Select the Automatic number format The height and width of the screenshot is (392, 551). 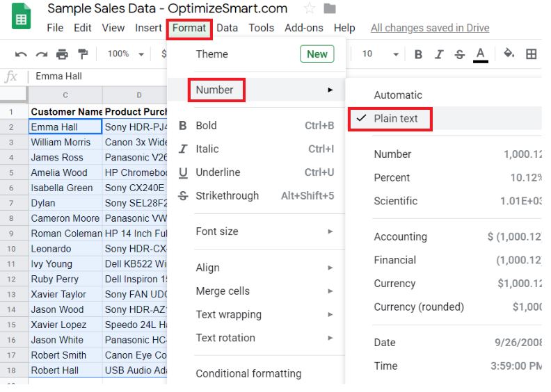[x=444, y=95]
